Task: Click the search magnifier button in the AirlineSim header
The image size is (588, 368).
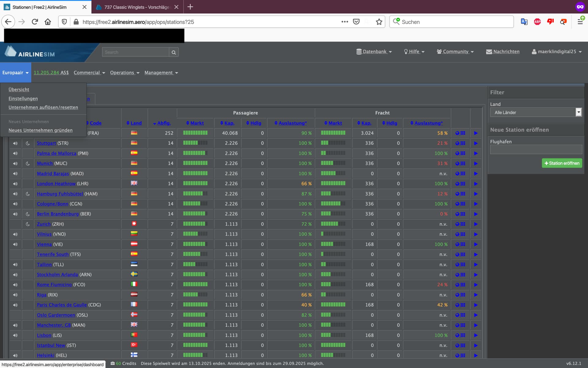Action: tap(174, 52)
